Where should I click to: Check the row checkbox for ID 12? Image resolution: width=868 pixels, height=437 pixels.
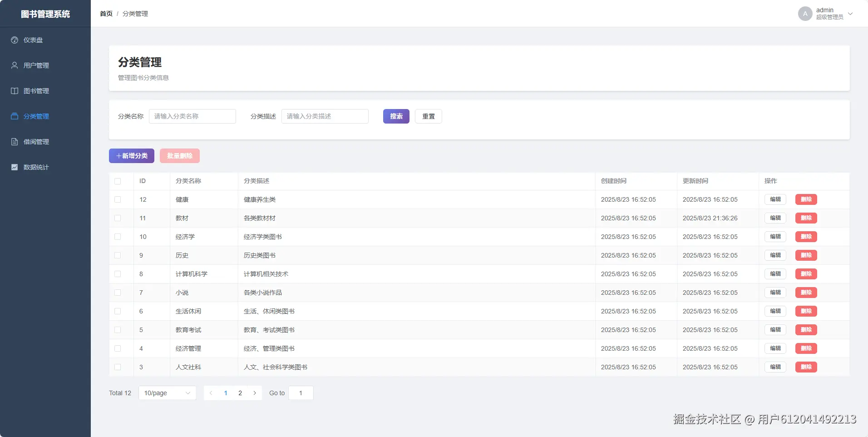point(118,199)
